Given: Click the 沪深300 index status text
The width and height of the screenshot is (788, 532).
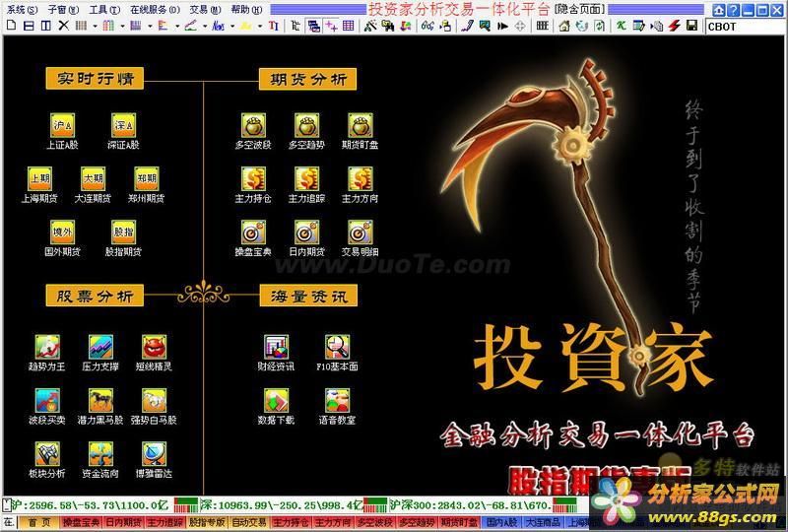Looking at the screenshot, I should pos(471,504).
